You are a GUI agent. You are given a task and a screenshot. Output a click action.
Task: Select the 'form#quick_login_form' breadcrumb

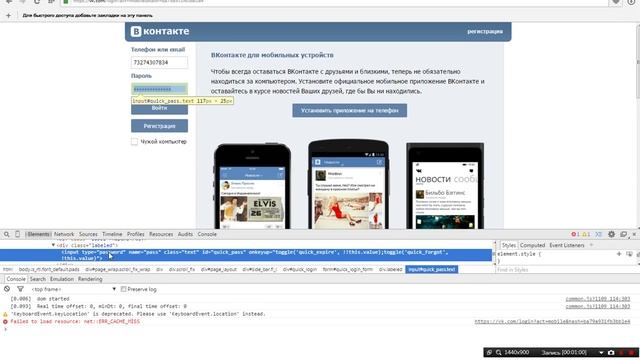(347, 269)
